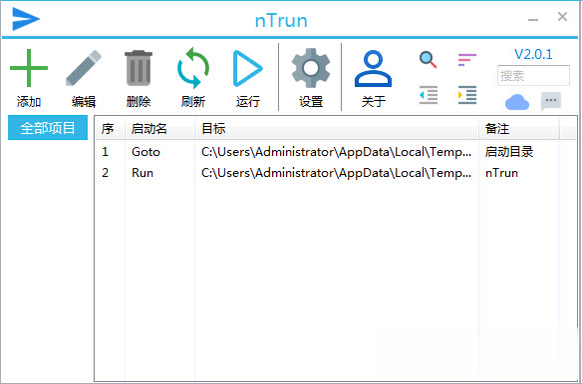Click the increase indent arrow icon
This screenshot has height=384, width=582.
pos(467,95)
